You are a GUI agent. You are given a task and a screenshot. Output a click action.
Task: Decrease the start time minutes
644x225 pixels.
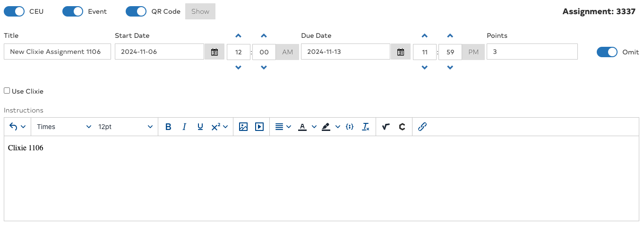[264, 68]
